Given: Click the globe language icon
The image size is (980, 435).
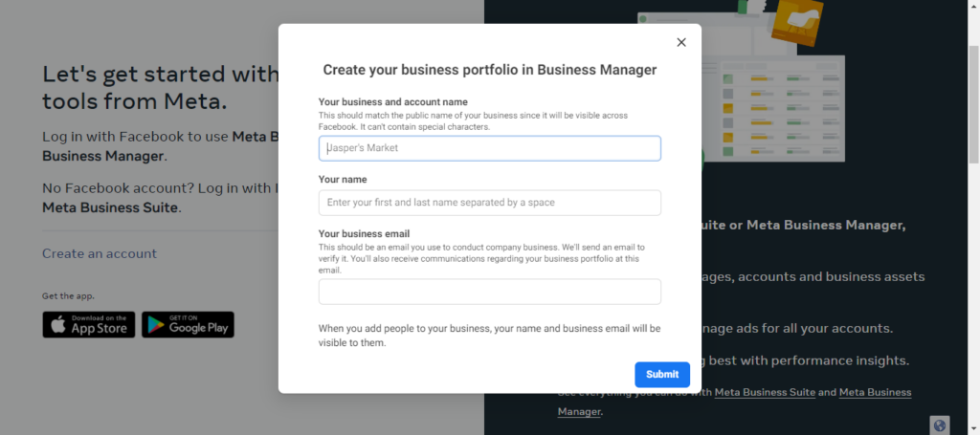Looking at the screenshot, I should [x=940, y=425].
